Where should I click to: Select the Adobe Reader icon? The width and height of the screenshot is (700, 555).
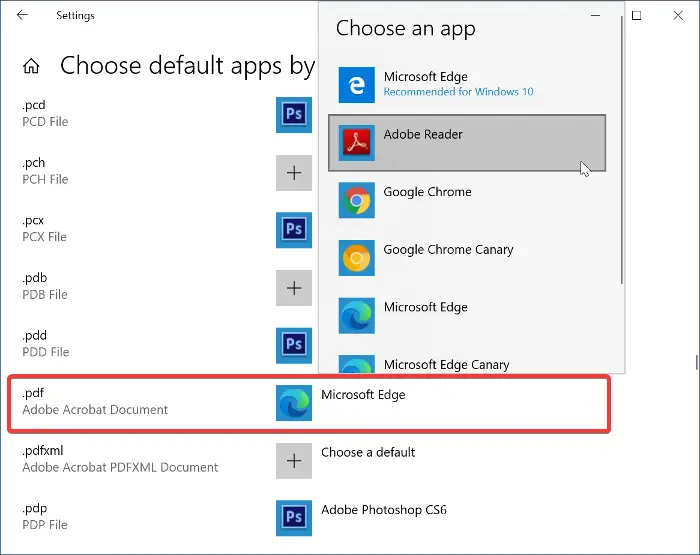click(x=356, y=143)
